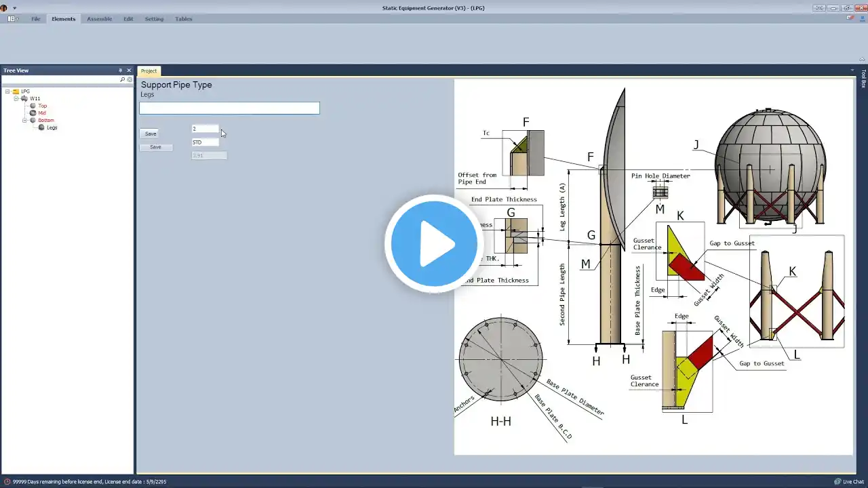Click the upper Save button
This screenshot has width=868, height=488.
click(151, 134)
